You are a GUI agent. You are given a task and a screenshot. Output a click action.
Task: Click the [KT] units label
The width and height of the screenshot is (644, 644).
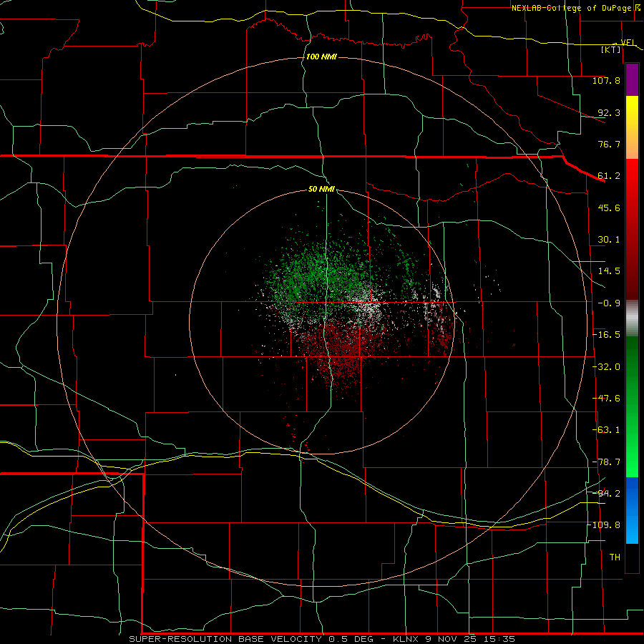point(611,49)
